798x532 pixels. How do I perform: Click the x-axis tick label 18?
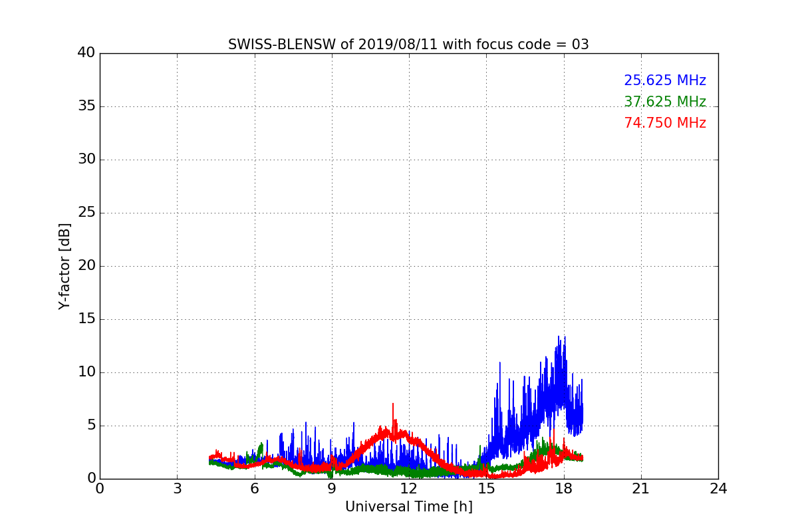tap(564, 489)
